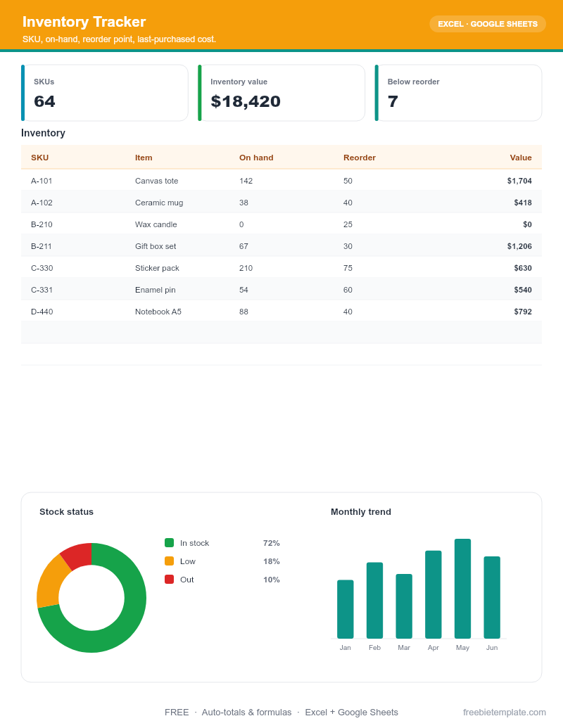Select reorder point 75 for Sticker pack
Screen dimensions: 563x728
click(348, 269)
